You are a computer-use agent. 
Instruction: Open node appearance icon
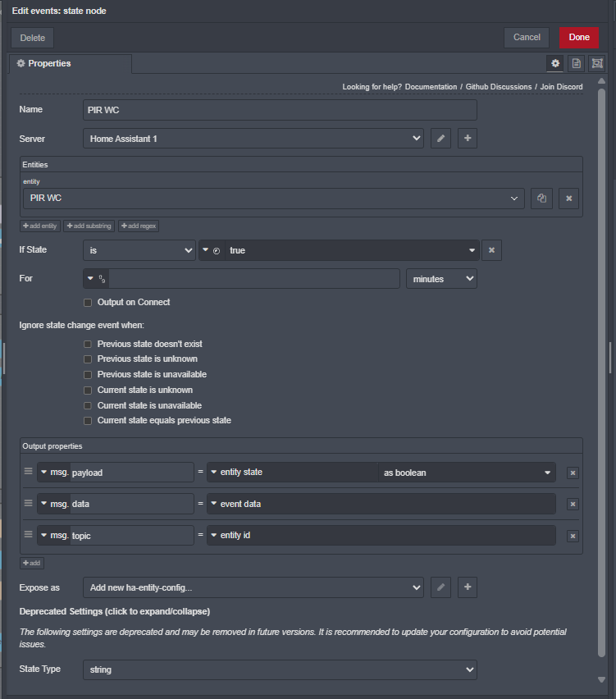click(597, 63)
